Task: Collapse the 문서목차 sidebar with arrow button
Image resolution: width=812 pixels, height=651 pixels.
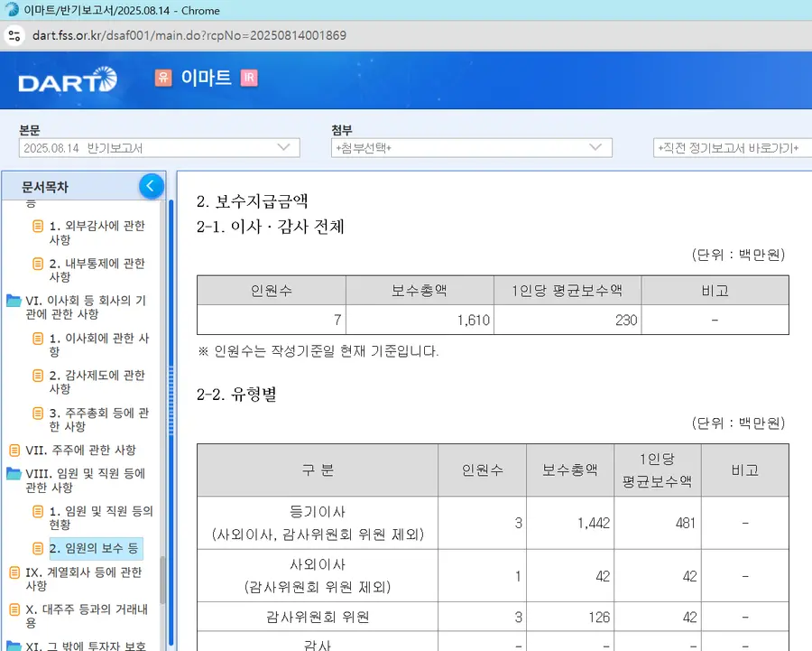Action: (x=152, y=186)
